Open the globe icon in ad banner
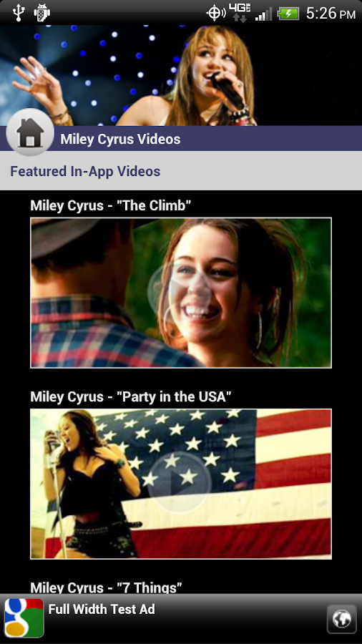This screenshot has width=362, height=644. pyautogui.click(x=342, y=618)
